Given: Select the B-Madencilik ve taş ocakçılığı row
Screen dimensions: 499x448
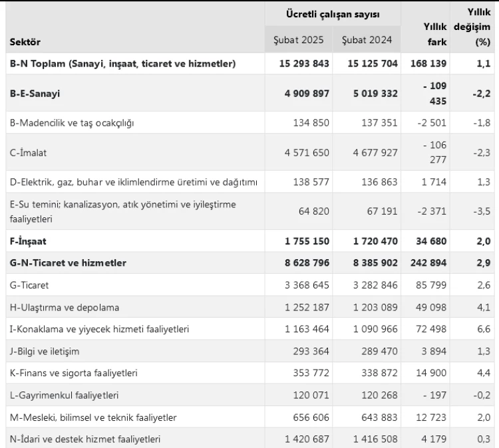Looking at the screenshot, I should tap(73, 123).
